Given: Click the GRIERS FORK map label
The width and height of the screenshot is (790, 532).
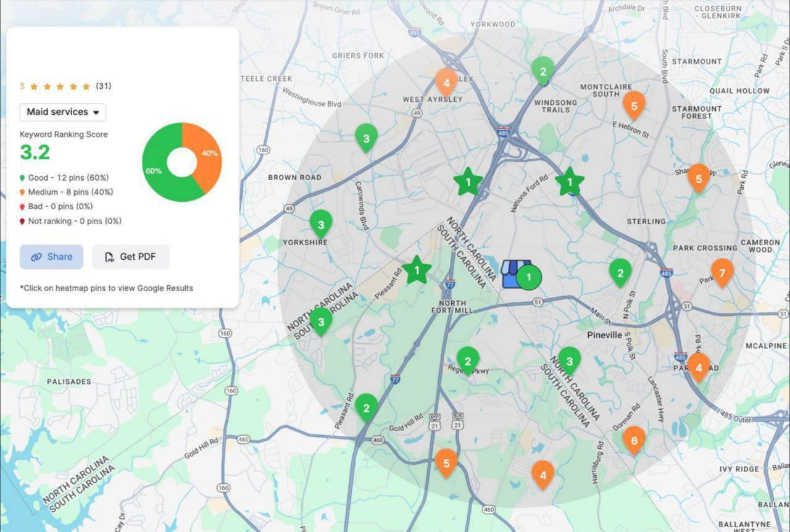Looking at the screenshot, I should (358, 56).
